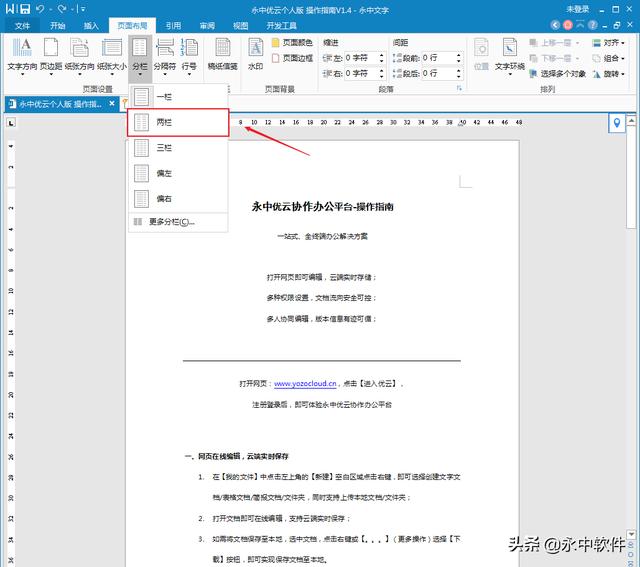Open the 页边距 margins tool
This screenshot has height=567, width=640.
point(51,57)
